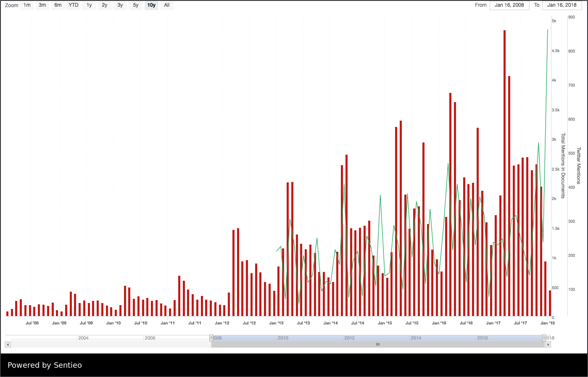Switch zoom to 1y
Viewport: 588px width, 377px height.
(x=89, y=5)
